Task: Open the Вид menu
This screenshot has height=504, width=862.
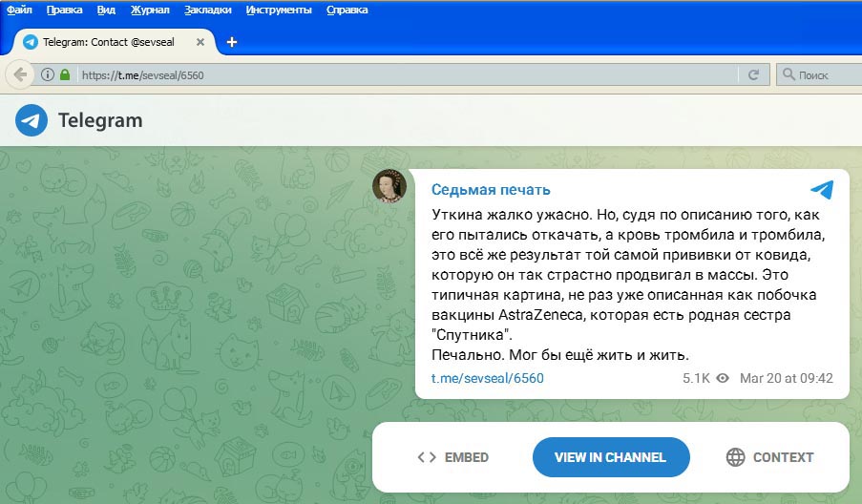Action: coord(106,10)
